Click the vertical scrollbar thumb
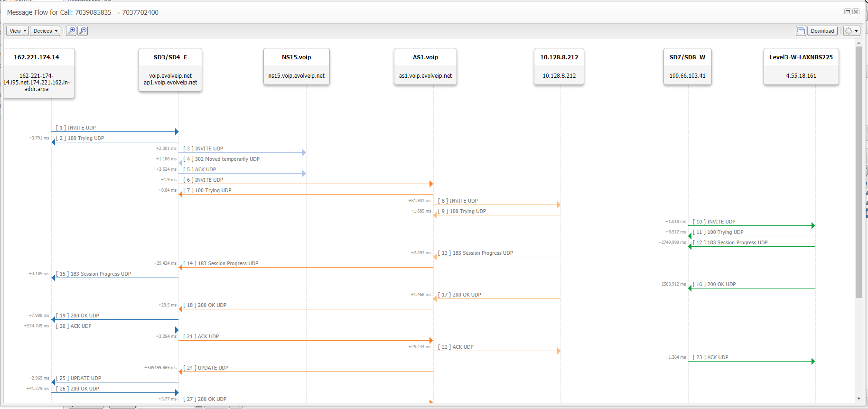 pos(859,171)
